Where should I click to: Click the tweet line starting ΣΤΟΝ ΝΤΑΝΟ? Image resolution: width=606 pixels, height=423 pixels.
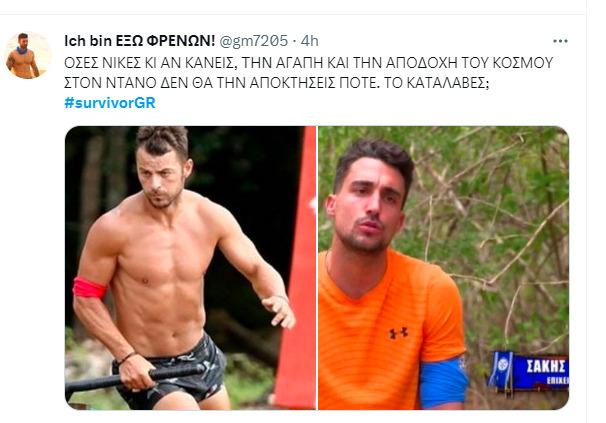pos(277,83)
